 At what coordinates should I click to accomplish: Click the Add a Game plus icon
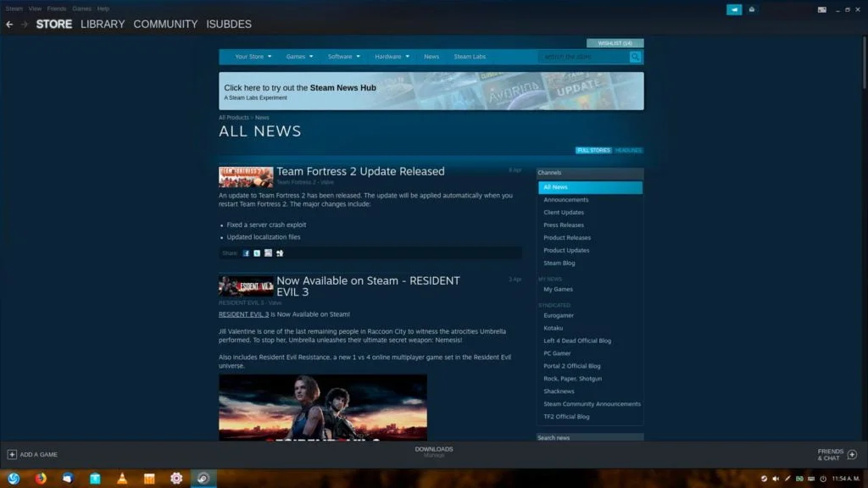click(x=12, y=454)
